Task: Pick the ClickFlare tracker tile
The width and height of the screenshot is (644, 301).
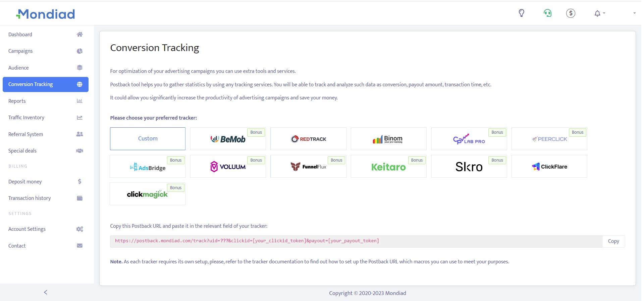Action: (549, 166)
